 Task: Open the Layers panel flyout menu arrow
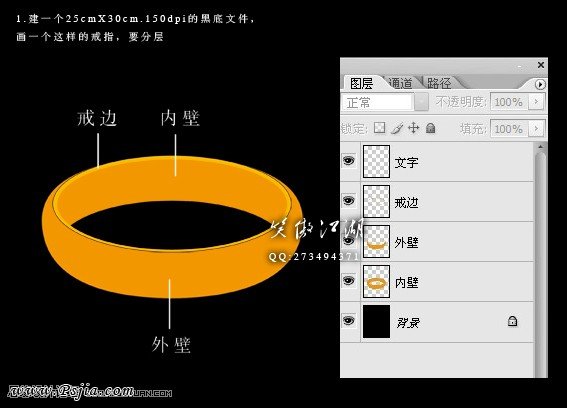[540, 84]
